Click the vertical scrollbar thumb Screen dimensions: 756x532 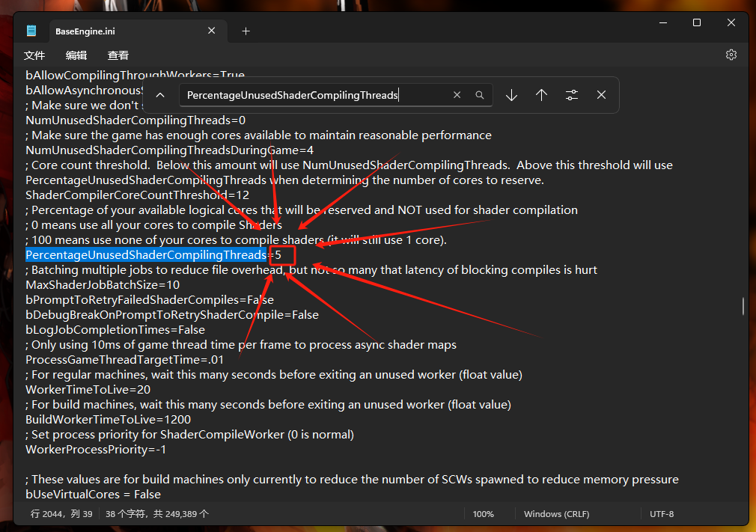pyautogui.click(x=743, y=306)
